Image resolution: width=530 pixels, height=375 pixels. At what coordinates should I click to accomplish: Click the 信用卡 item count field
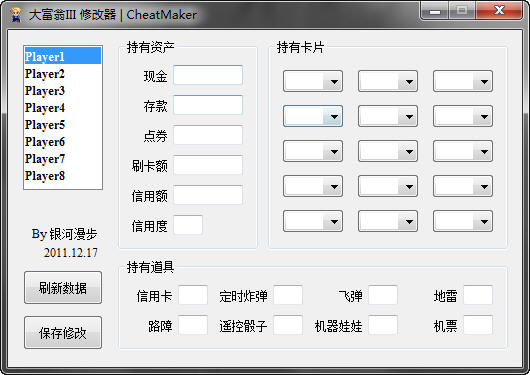point(193,295)
